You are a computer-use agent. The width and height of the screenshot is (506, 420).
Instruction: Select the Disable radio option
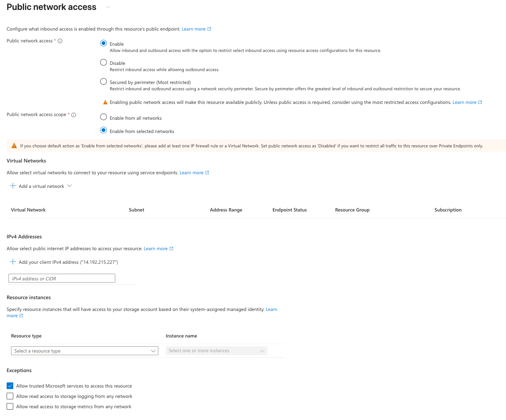click(x=103, y=63)
